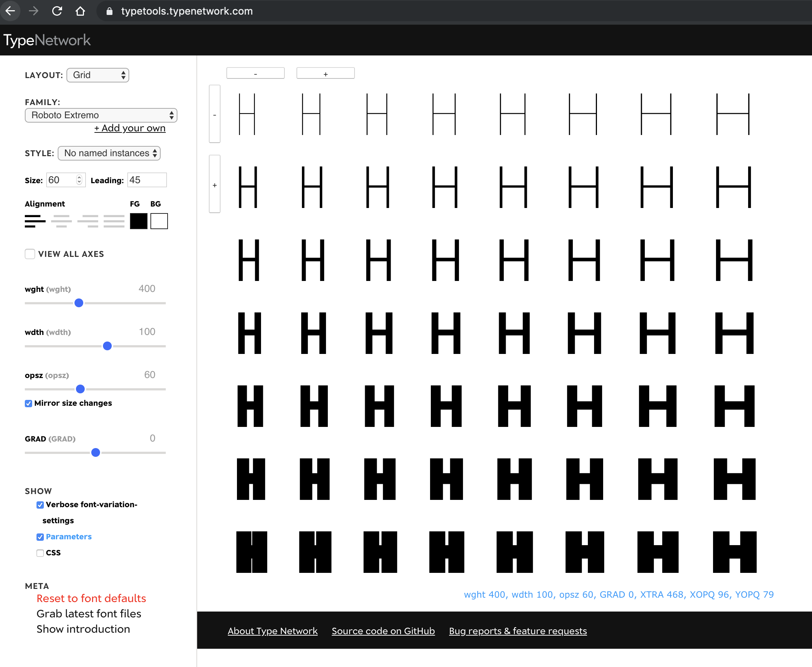Open the LAYOUT dropdown
The width and height of the screenshot is (812, 667).
(97, 75)
